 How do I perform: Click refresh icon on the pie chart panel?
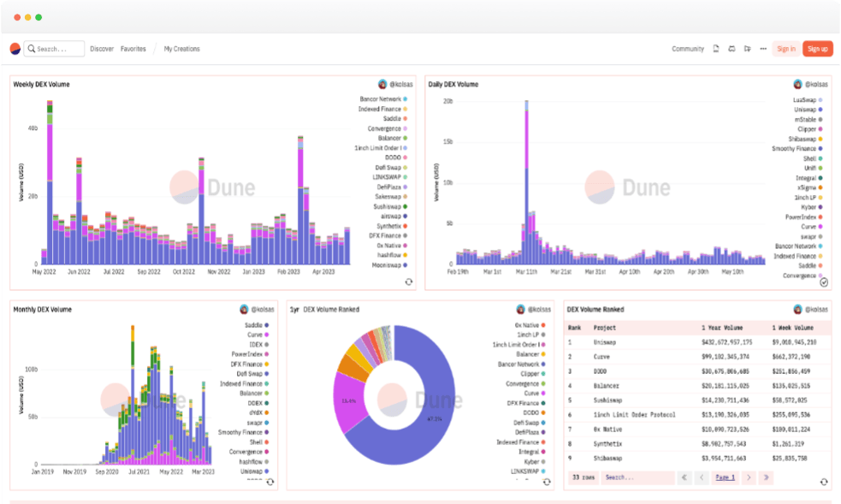tap(548, 482)
